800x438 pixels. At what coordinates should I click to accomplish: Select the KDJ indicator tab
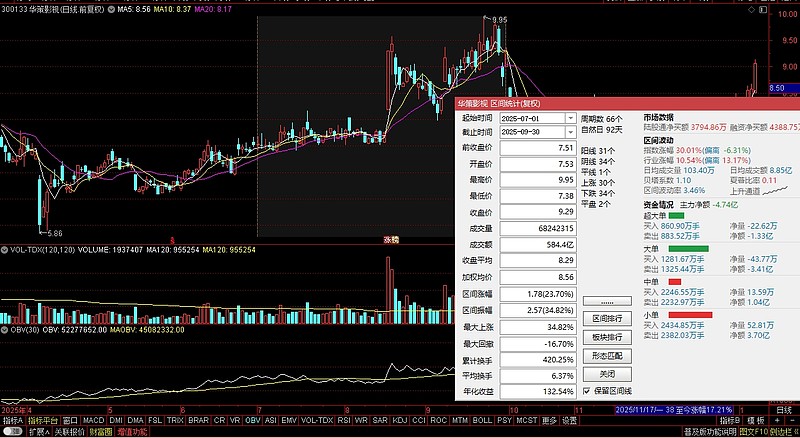click(x=399, y=421)
